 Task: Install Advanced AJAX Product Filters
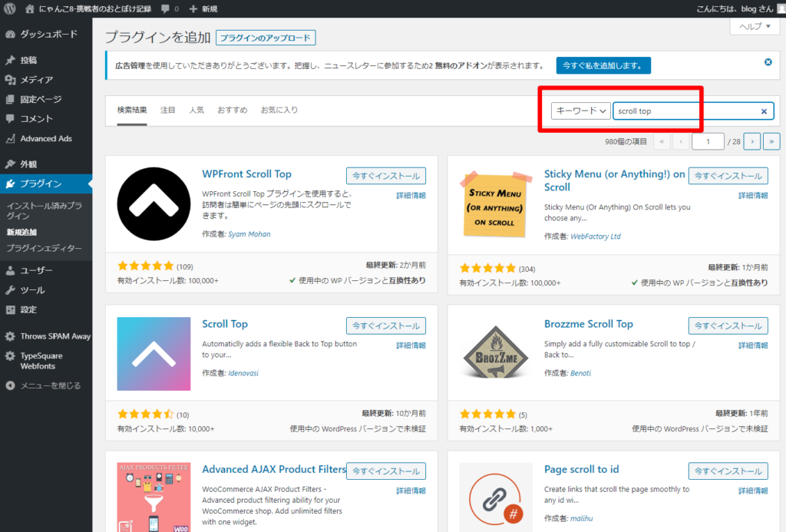click(x=385, y=471)
